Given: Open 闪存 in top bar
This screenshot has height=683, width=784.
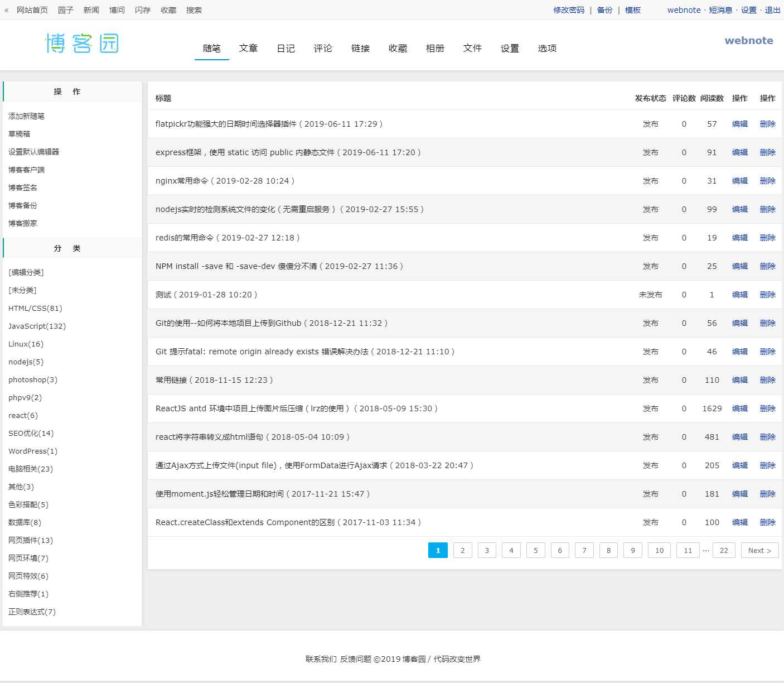Looking at the screenshot, I should coord(143,10).
